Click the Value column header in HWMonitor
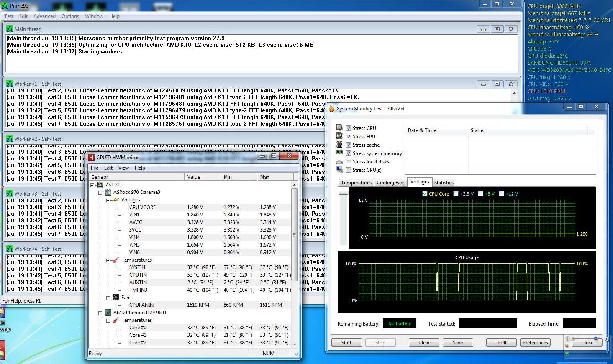The image size is (613, 364). (x=203, y=177)
